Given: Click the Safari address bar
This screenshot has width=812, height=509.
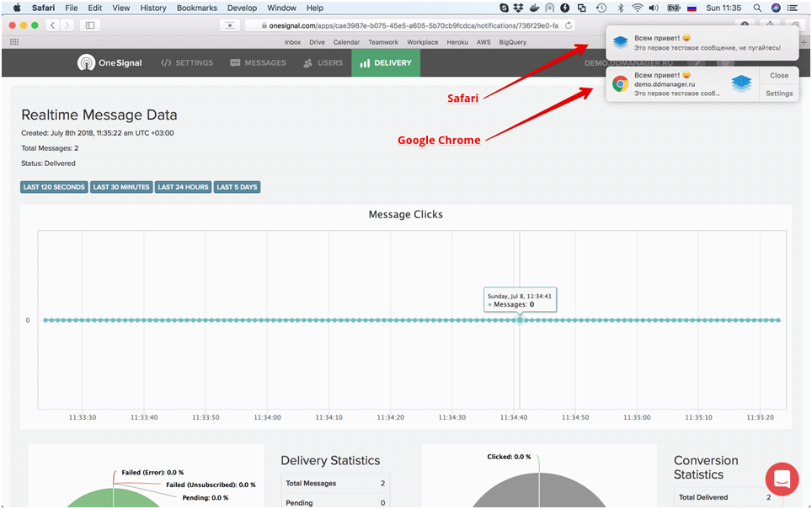Looking at the screenshot, I should tap(409, 25).
